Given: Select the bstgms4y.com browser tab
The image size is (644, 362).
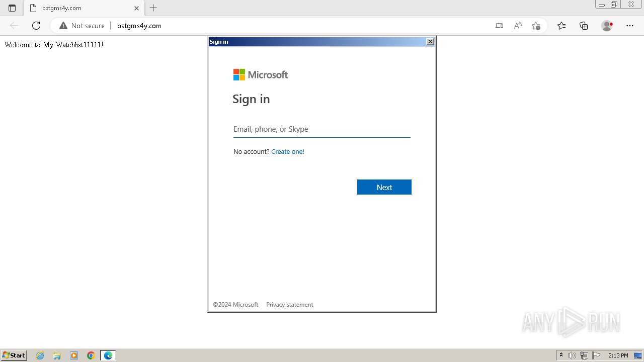Looking at the screenshot, I should [x=84, y=8].
